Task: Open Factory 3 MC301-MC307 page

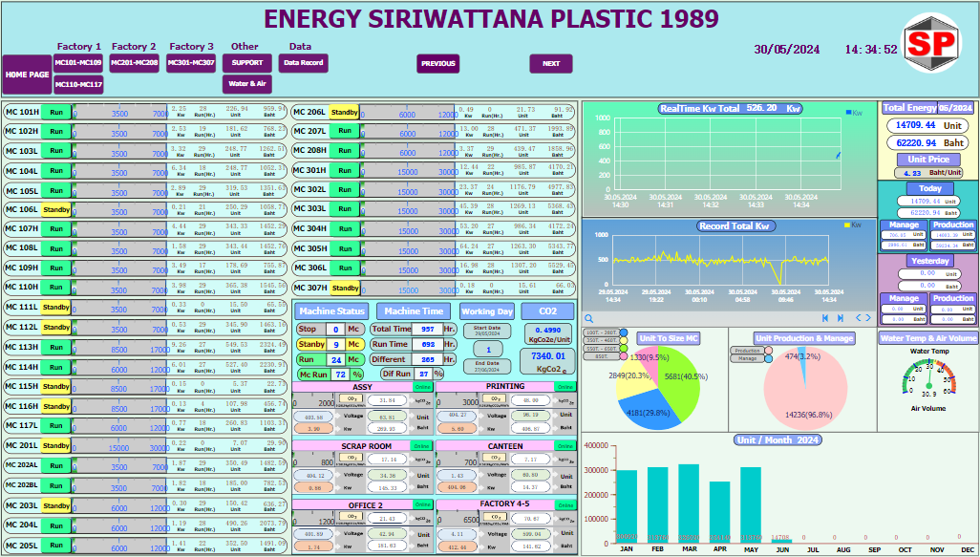Action: [x=191, y=63]
